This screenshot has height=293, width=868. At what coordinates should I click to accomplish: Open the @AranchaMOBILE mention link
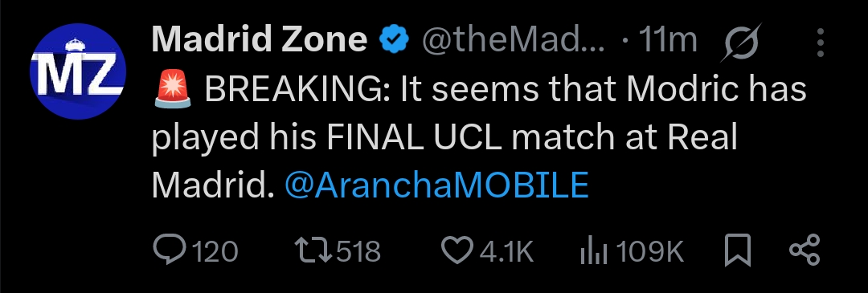click(x=436, y=184)
